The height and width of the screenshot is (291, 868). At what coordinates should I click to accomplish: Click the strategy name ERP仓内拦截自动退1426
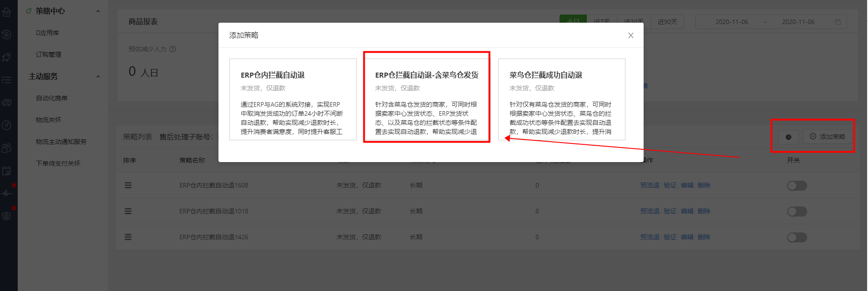pos(214,237)
